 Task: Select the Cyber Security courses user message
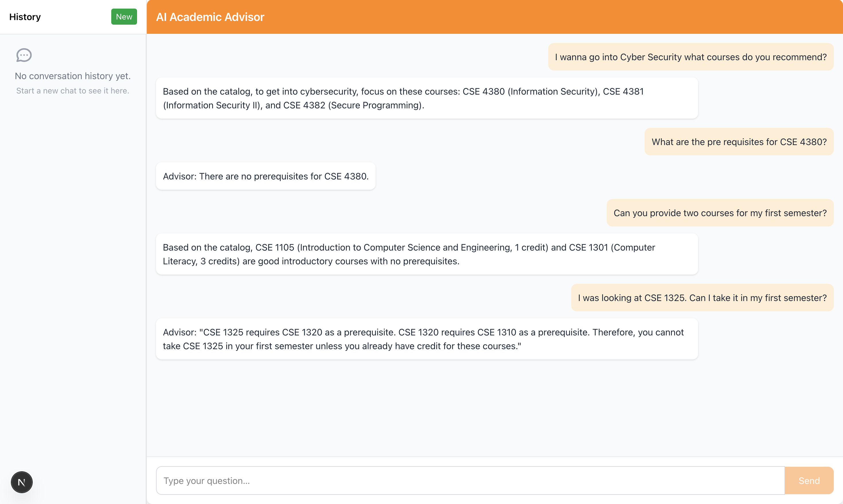[690, 57]
